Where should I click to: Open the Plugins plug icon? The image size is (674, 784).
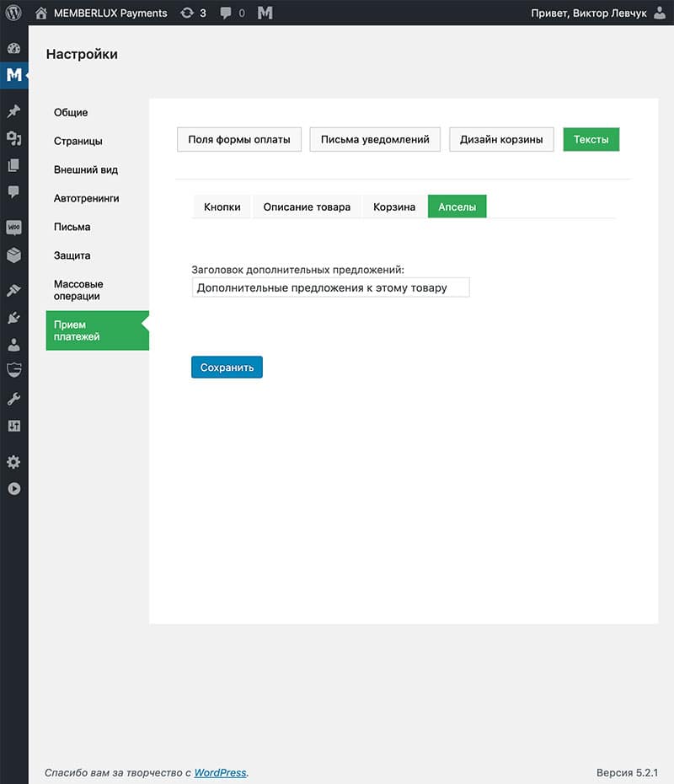13,318
